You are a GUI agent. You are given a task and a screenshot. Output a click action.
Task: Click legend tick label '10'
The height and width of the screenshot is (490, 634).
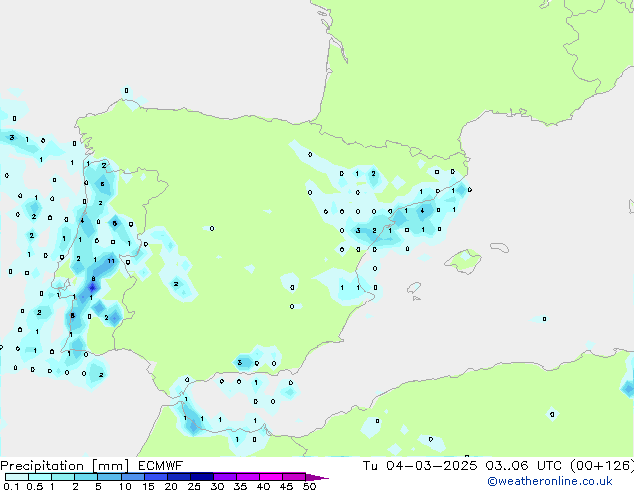tap(125, 486)
